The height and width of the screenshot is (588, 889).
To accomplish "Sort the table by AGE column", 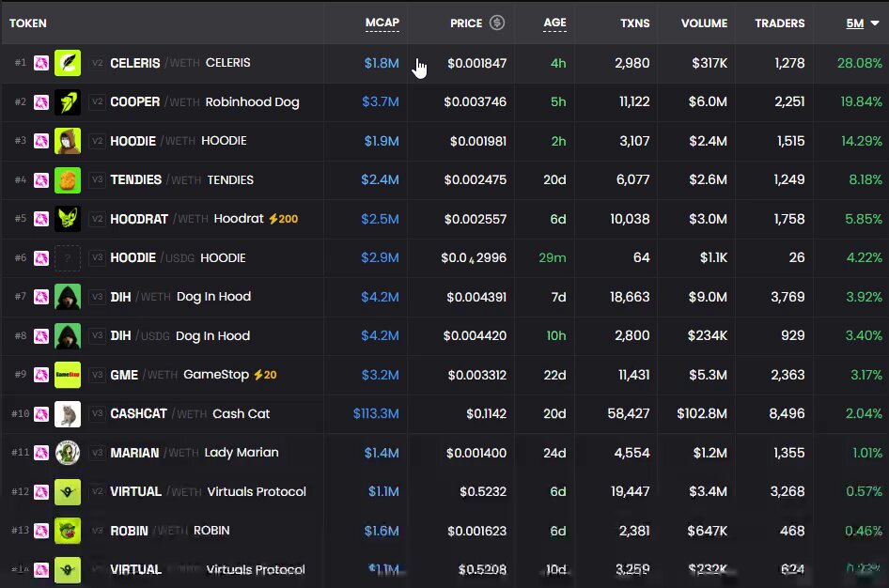I will (x=554, y=23).
